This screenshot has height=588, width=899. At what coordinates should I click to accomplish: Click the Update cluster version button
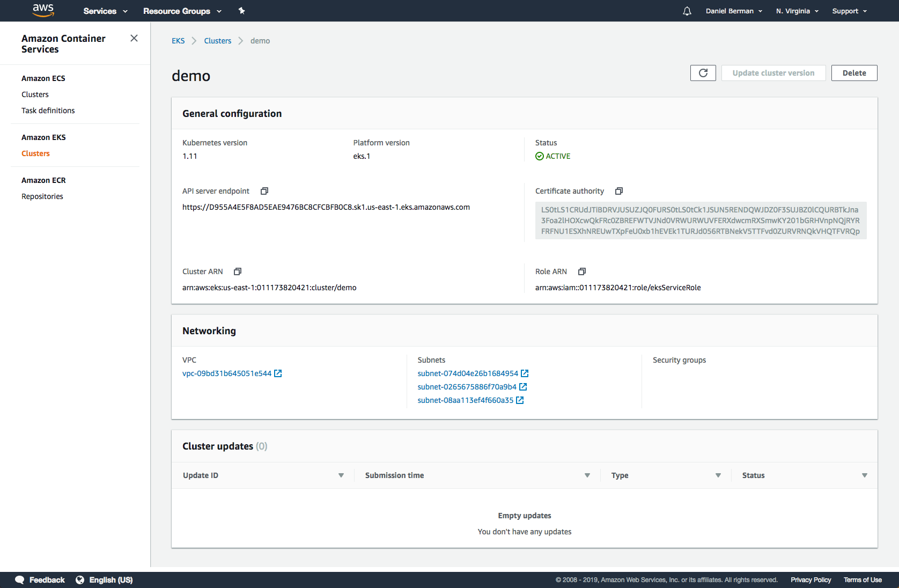(x=773, y=73)
